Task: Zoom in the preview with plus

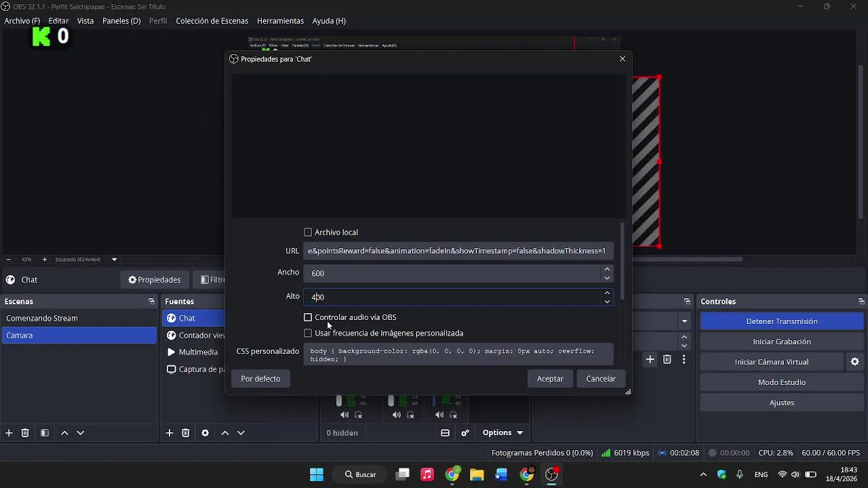Action: click(x=45, y=260)
